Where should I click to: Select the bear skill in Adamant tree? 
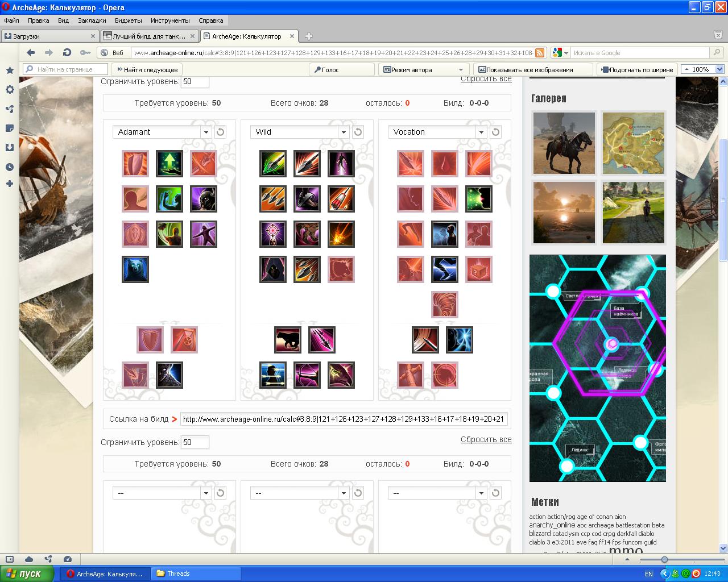click(x=135, y=269)
